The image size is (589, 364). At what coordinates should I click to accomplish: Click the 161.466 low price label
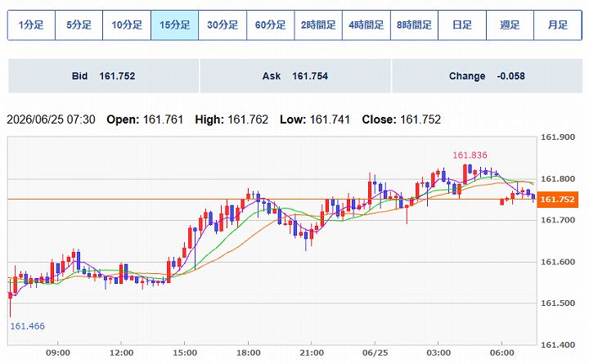click(28, 326)
